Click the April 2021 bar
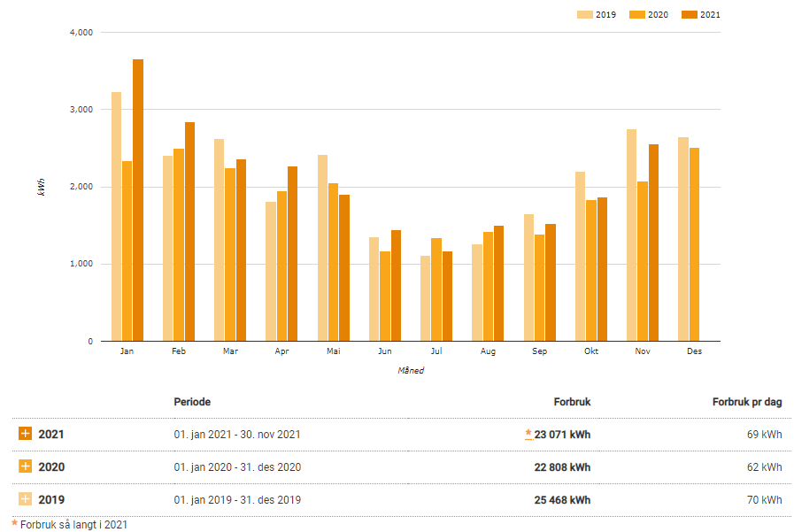The width and height of the screenshot is (794, 532). tap(293, 253)
